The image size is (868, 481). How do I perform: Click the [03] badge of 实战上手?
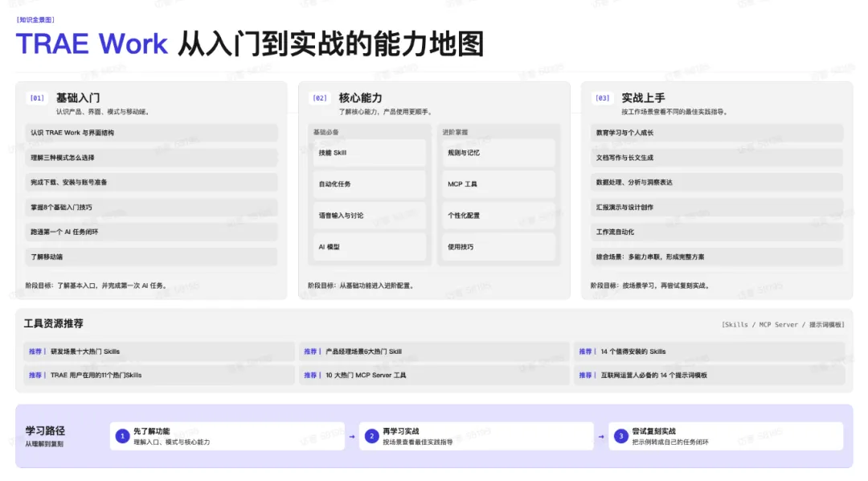pos(602,99)
